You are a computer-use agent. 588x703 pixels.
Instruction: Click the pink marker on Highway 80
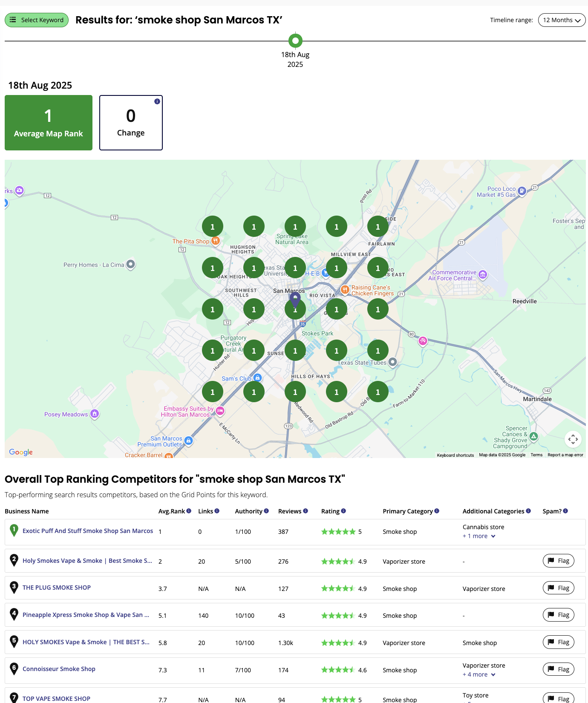tap(423, 341)
